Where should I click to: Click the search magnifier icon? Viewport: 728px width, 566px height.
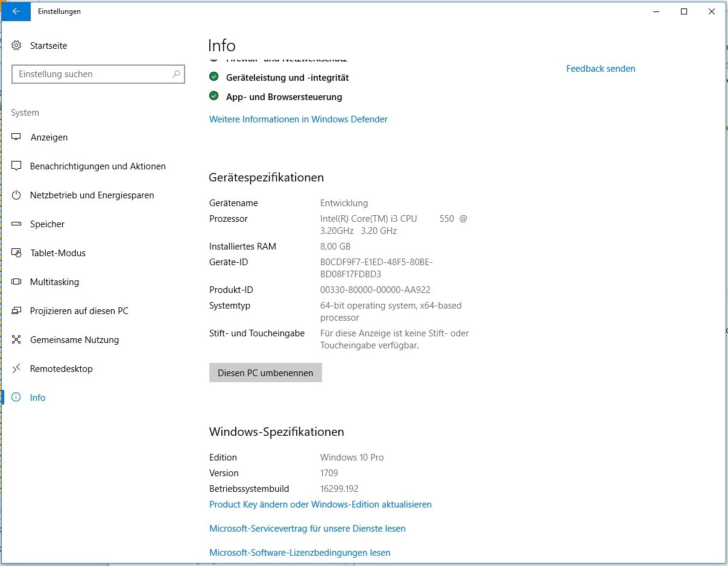176,74
